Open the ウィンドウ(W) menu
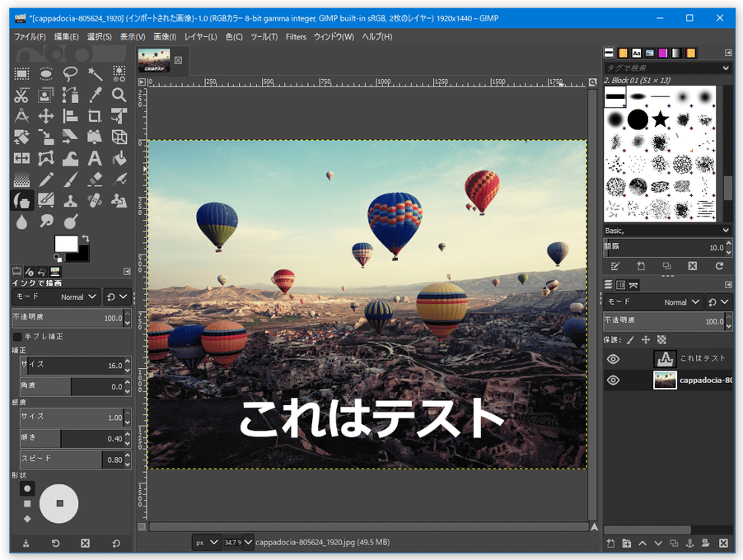The height and width of the screenshot is (560, 743). coord(334,36)
